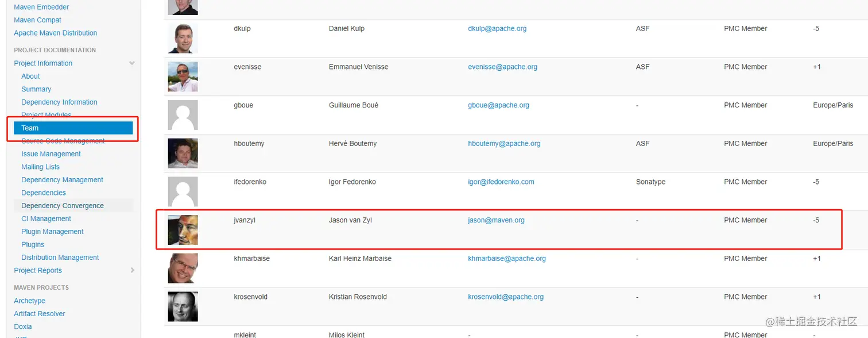Open Project Information menu entry
This screenshot has height=338, width=868.
(x=43, y=63)
